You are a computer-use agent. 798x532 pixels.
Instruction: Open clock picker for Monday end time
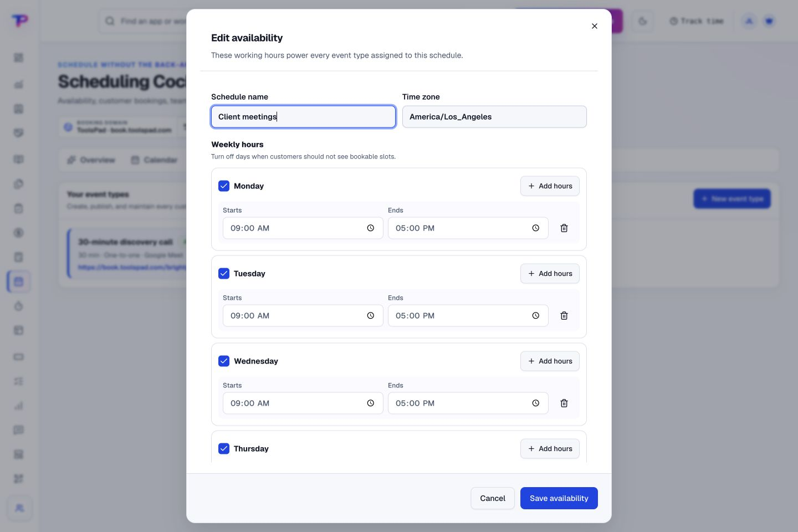[536, 228]
